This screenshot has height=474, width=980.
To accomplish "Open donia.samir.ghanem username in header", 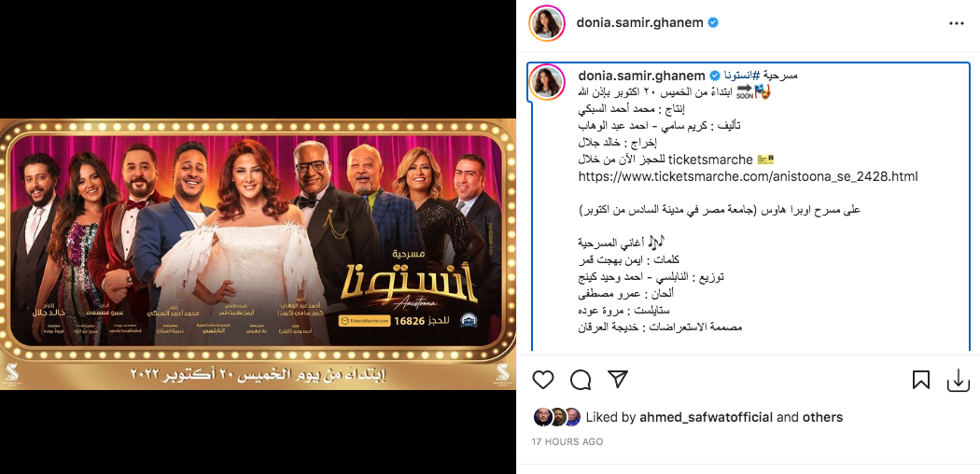I will coord(640,23).
